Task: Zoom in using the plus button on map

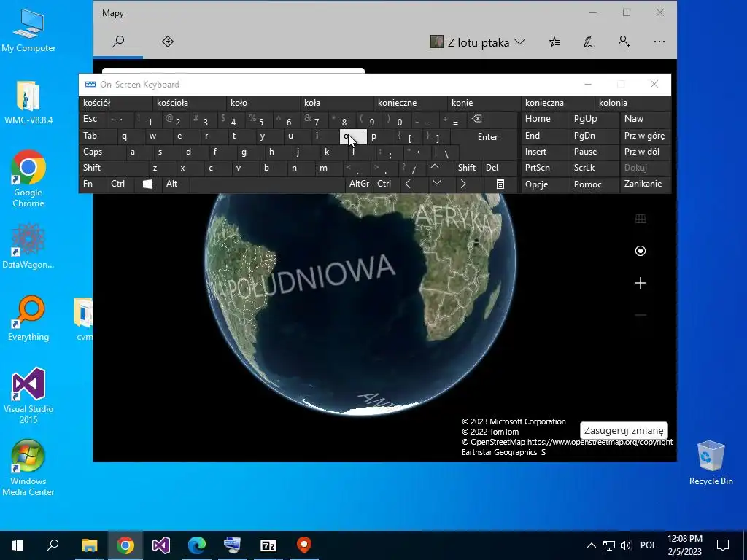Action: coord(640,284)
